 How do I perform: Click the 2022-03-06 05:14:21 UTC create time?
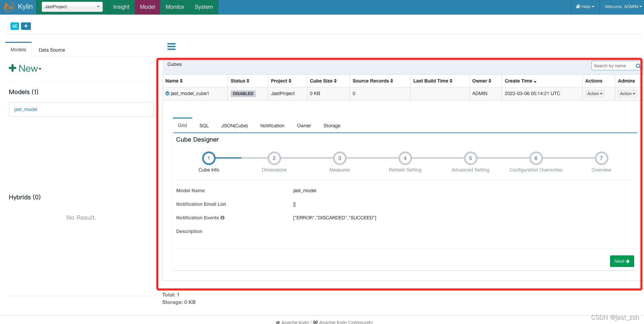point(532,93)
